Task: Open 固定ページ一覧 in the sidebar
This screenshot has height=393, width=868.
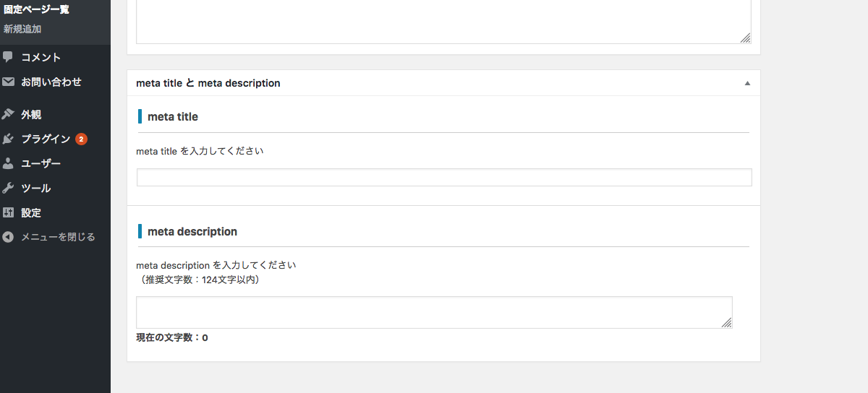Action: [36, 9]
